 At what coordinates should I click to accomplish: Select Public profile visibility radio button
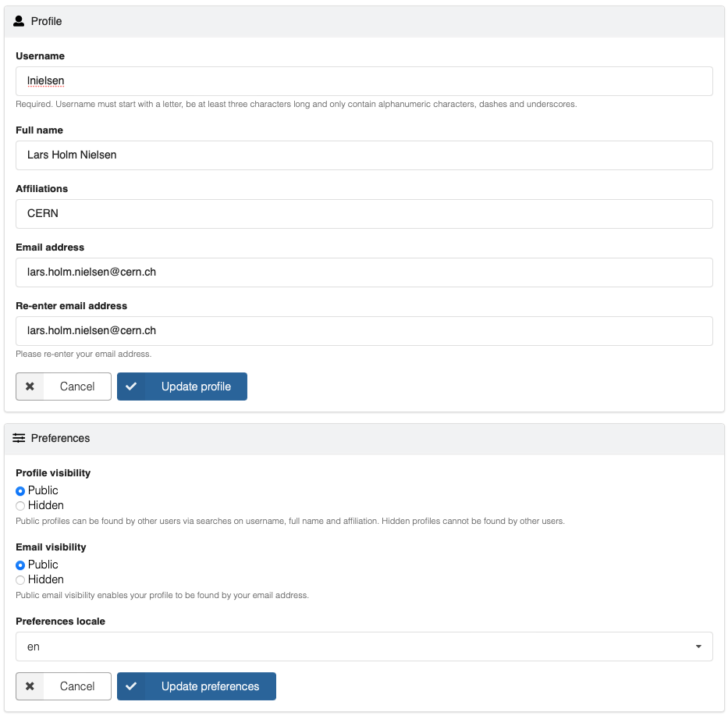coord(21,491)
